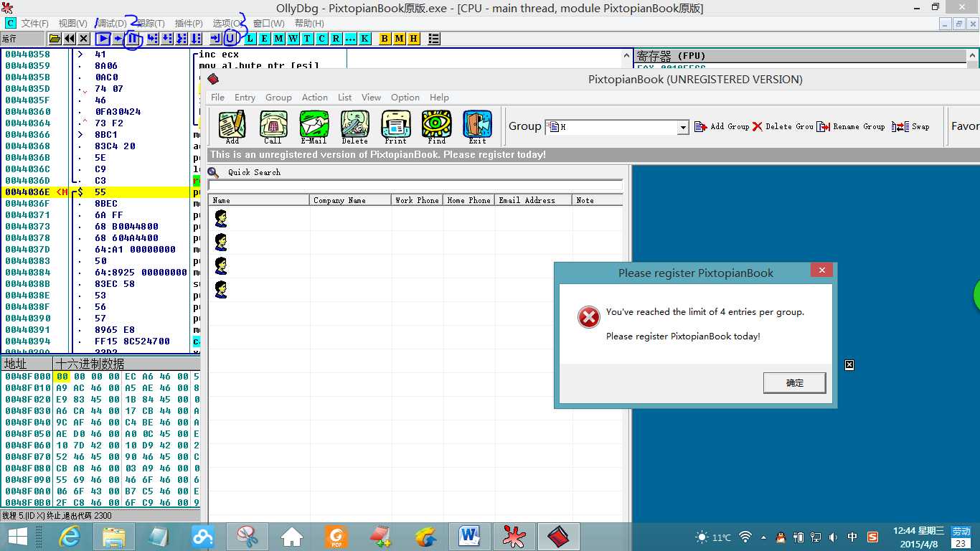Open Word from the taskbar
The height and width of the screenshot is (551, 980).
(x=469, y=537)
